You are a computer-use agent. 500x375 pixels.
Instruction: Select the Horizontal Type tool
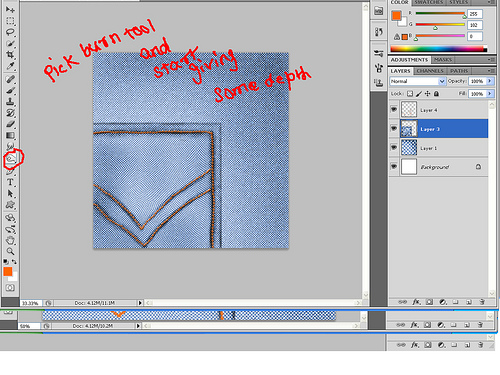[x=10, y=182]
